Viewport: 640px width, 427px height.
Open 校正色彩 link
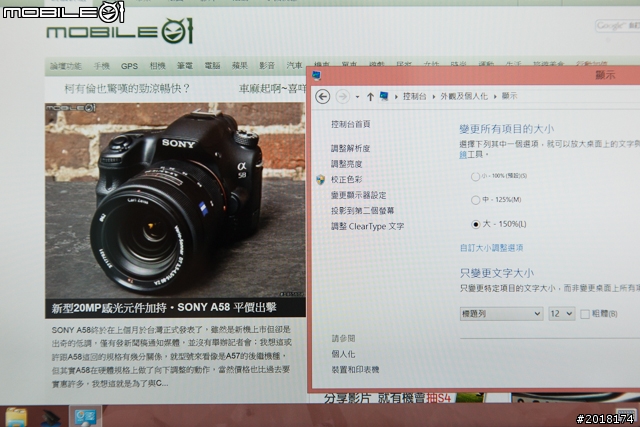(x=346, y=180)
